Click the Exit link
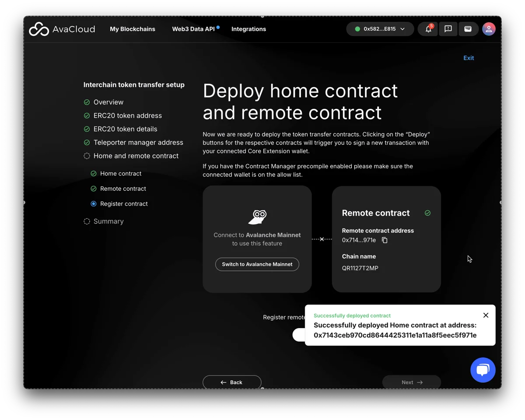This screenshot has height=420, width=525. [x=469, y=58]
